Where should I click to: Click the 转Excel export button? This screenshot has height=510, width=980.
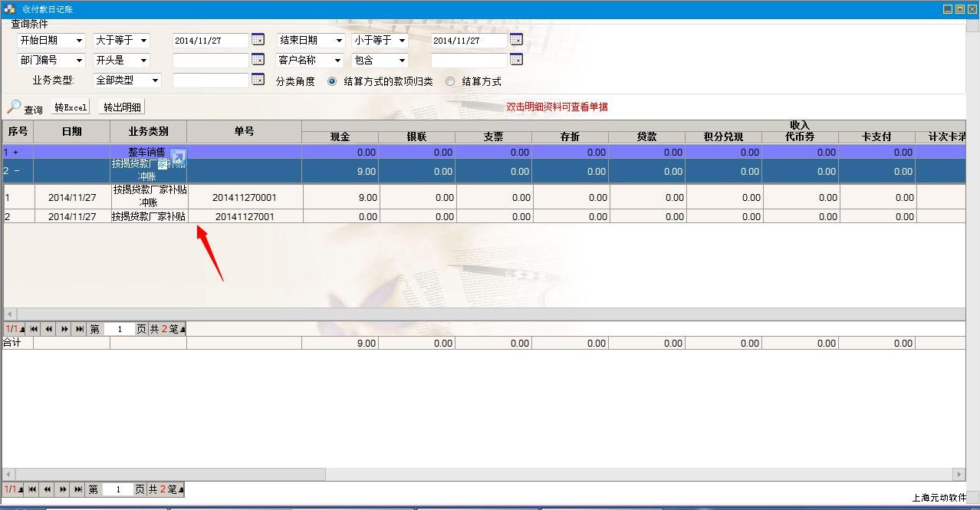pyautogui.click(x=71, y=107)
